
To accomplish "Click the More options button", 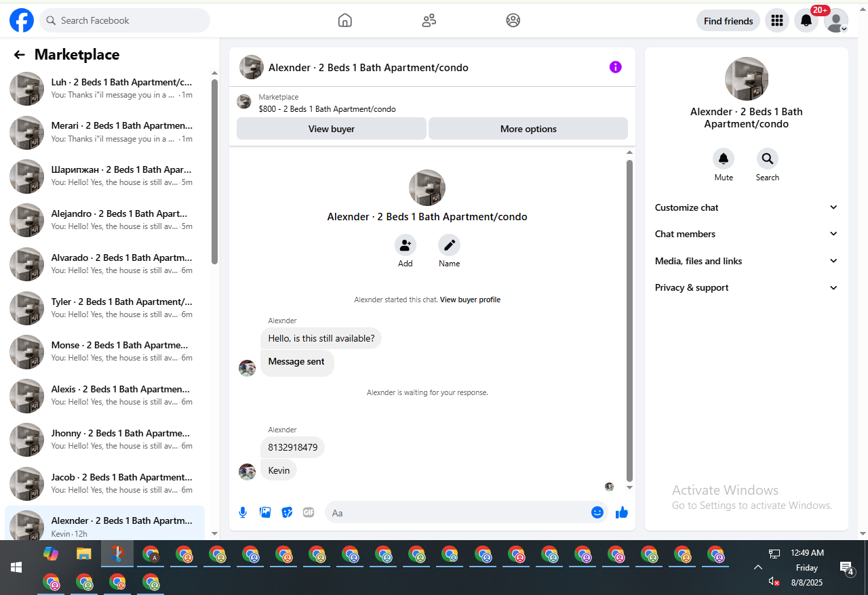I will point(528,129).
